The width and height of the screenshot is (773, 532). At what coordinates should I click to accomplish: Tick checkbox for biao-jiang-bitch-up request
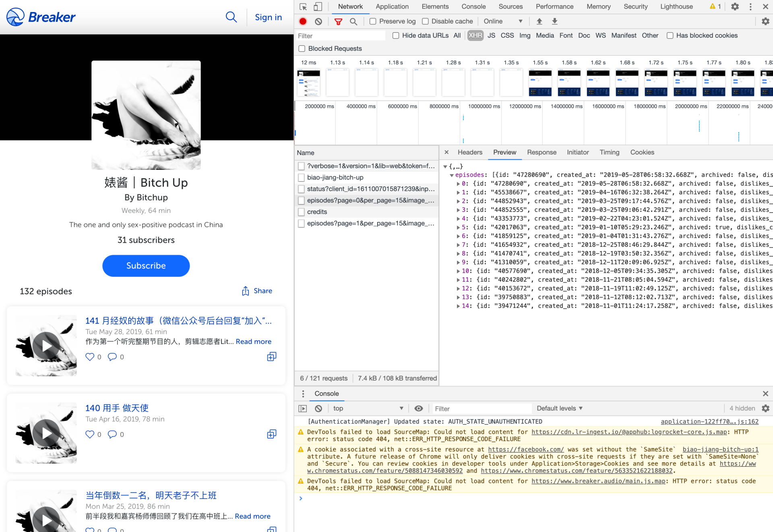pos(301,177)
